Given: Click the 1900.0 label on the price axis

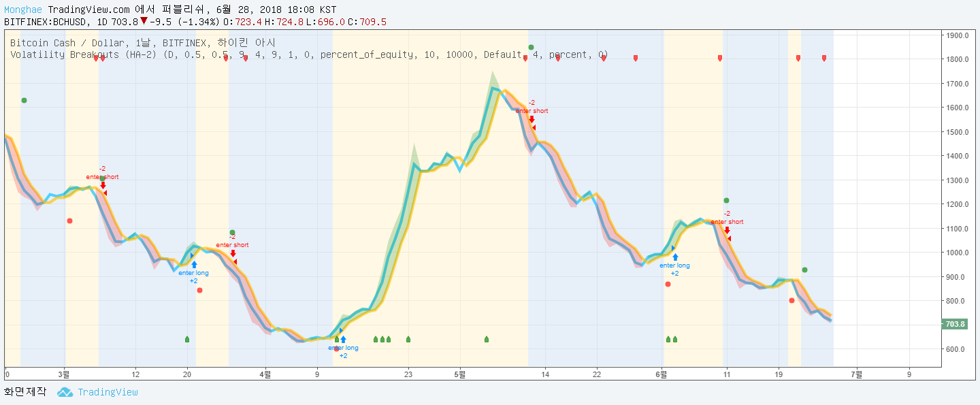Looking at the screenshot, I should point(956,35).
